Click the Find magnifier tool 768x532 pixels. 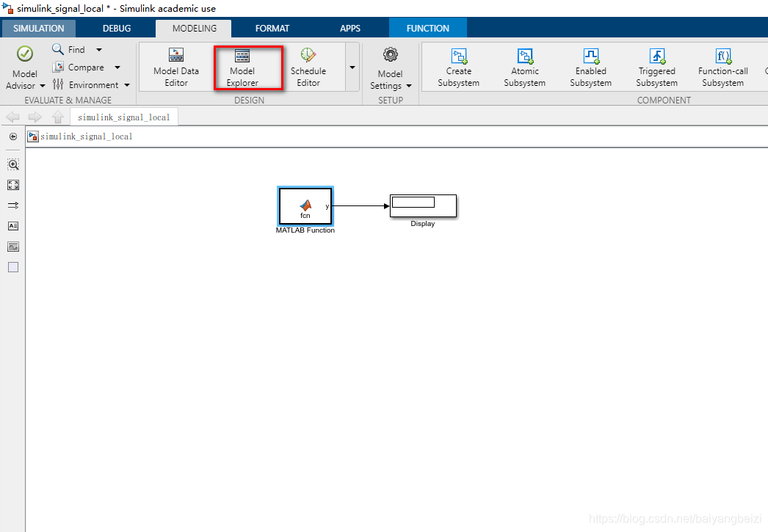68,49
